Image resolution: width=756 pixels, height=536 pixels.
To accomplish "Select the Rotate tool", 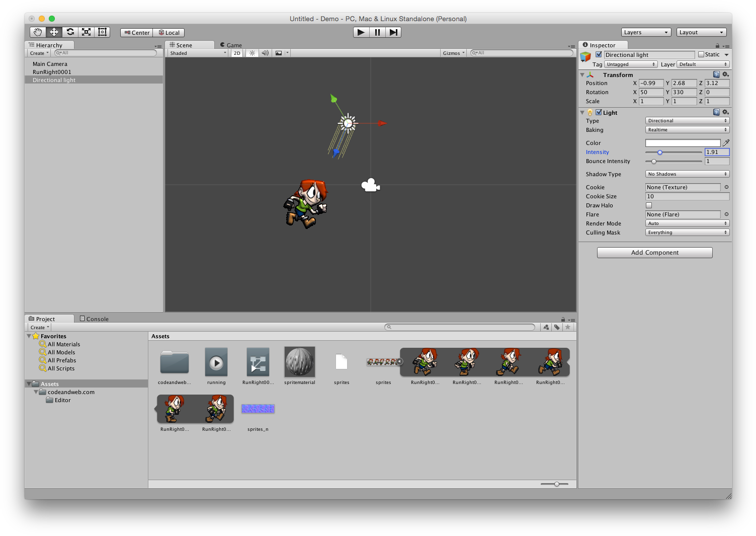I will (70, 32).
